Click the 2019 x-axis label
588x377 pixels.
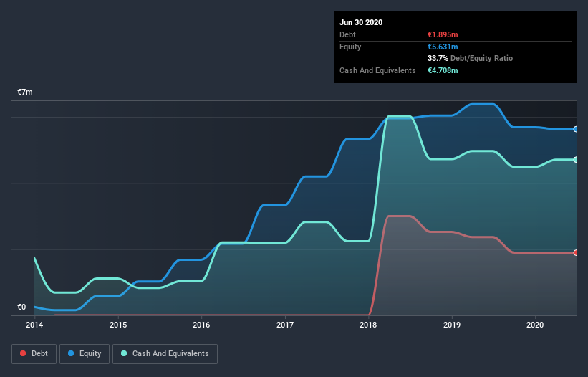tap(452, 325)
